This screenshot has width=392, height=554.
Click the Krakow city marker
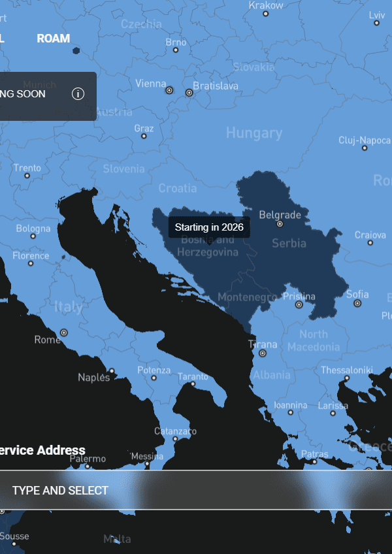[266, 14]
